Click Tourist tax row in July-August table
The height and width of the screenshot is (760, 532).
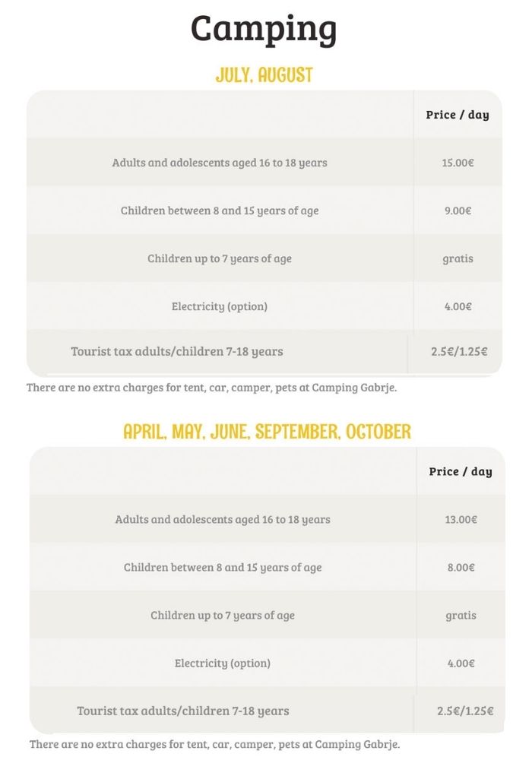pyautogui.click(x=177, y=351)
